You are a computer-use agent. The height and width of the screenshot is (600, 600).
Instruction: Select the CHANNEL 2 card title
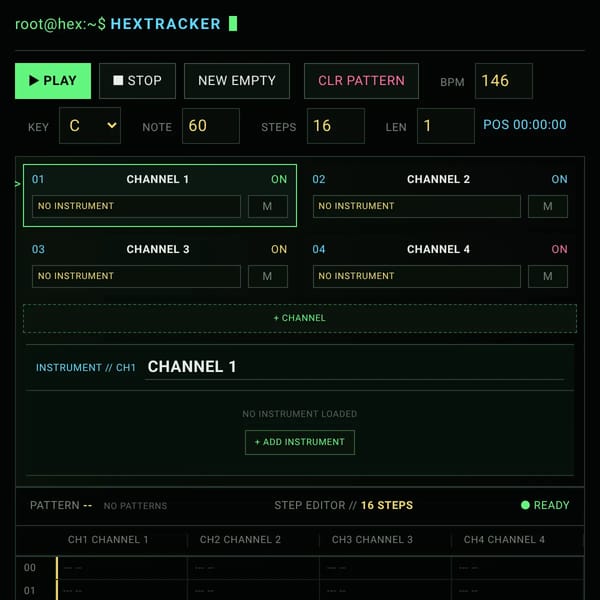click(439, 179)
